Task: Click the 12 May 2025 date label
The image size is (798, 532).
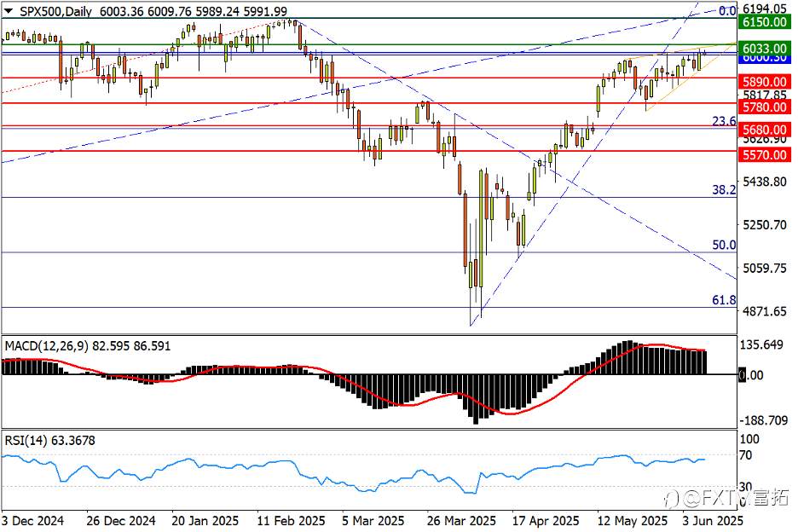Action: tap(633, 521)
